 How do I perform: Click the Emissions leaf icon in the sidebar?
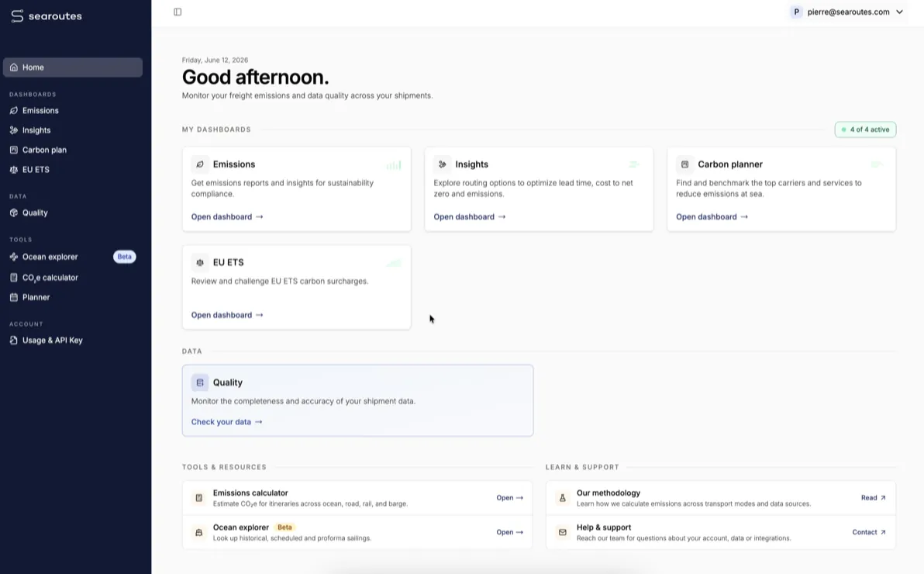coord(13,110)
